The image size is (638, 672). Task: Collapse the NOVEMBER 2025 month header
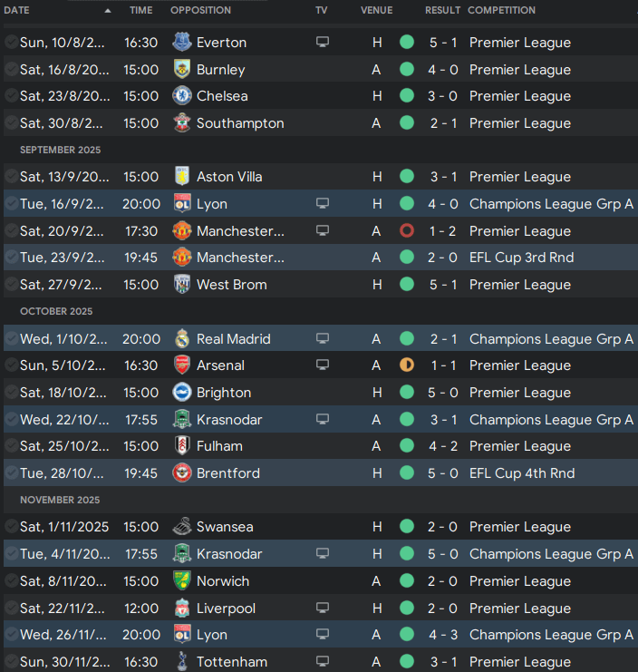pos(60,500)
